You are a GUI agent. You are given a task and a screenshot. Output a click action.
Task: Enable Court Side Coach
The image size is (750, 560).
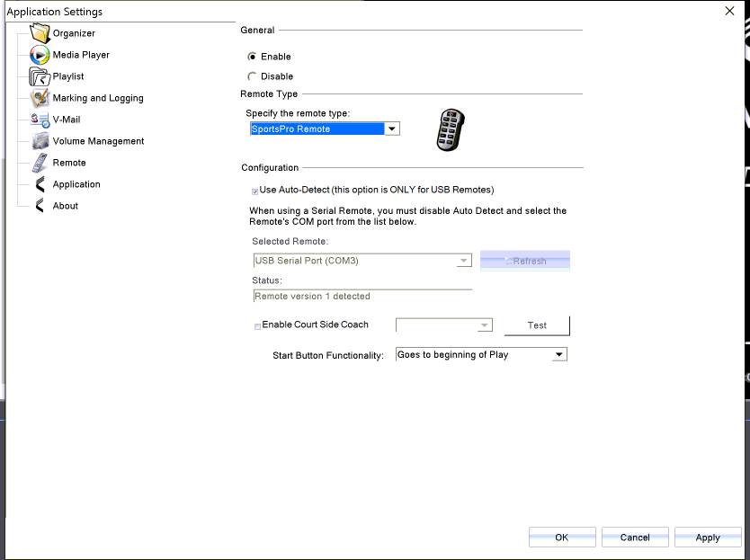click(257, 325)
